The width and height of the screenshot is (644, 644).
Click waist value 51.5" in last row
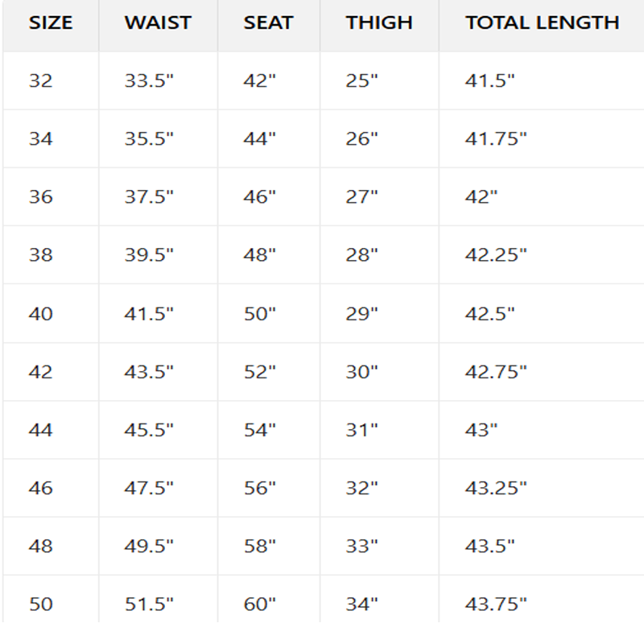click(x=149, y=605)
